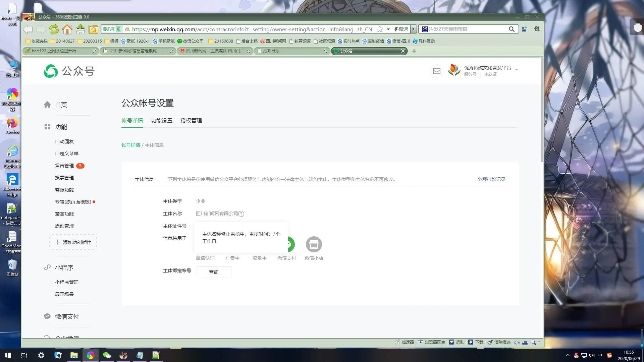Click the help question mark beside 四川新闻网有限公司
The height and width of the screenshot is (362, 644).
coord(241,214)
